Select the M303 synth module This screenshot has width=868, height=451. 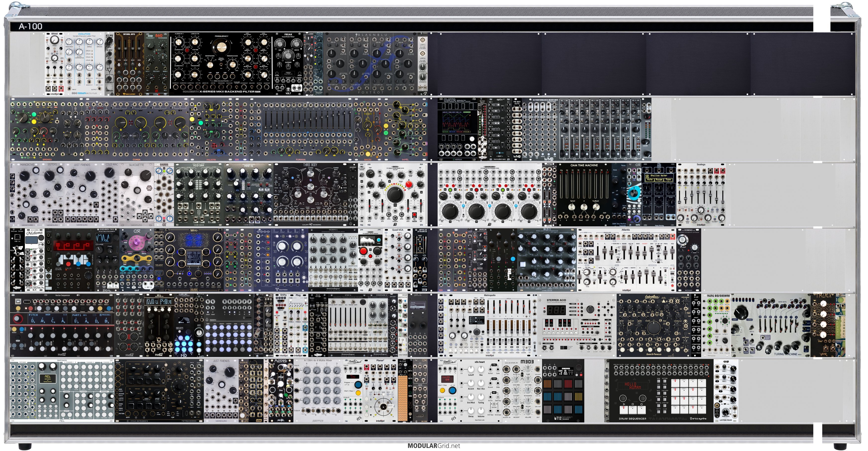(522, 391)
